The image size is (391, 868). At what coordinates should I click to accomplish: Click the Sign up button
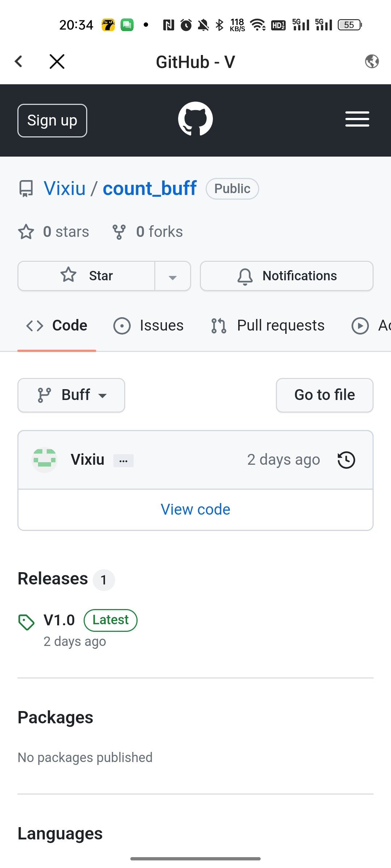[x=52, y=120]
